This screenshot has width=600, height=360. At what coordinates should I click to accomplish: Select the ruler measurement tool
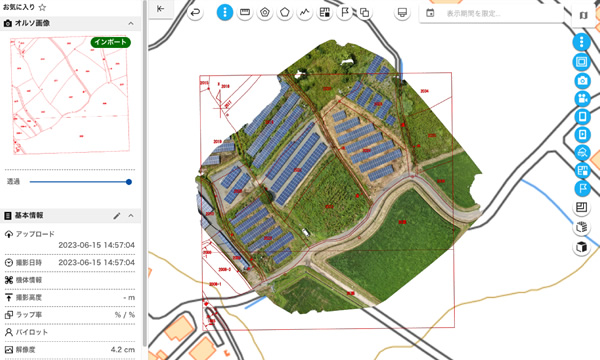pos(245,13)
